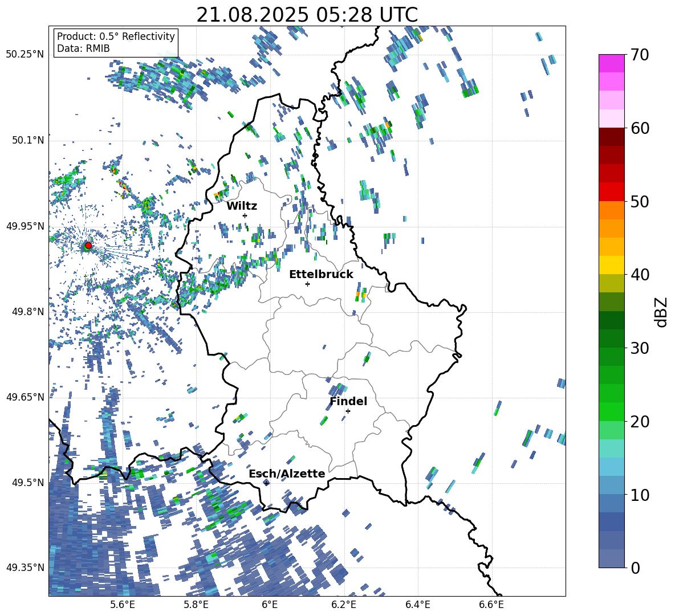Viewport: 675px width, 616px height.
Task: Click the 49.8°N latitude label
Action: [27, 312]
